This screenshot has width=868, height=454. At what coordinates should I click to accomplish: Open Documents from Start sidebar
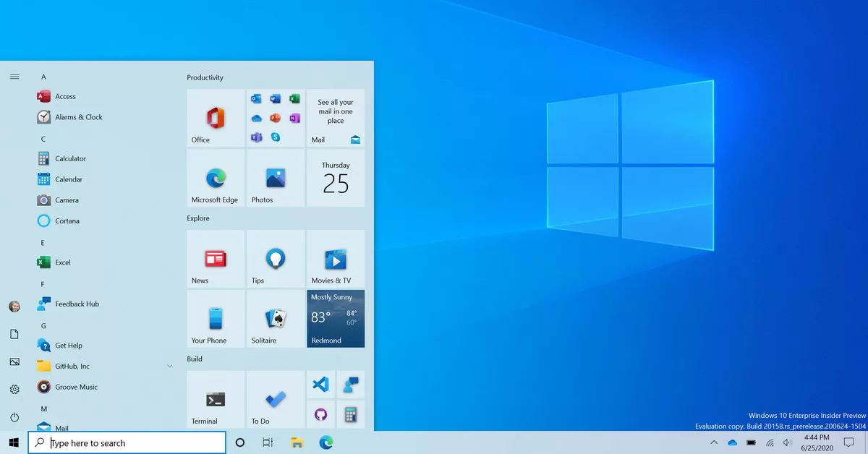[x=14, y=334]
